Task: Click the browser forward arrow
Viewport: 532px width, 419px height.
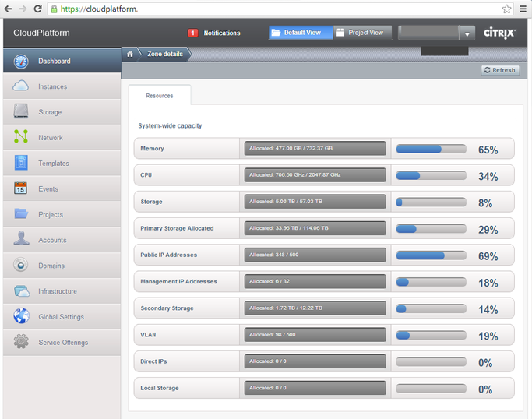Action: coord(23,9)
